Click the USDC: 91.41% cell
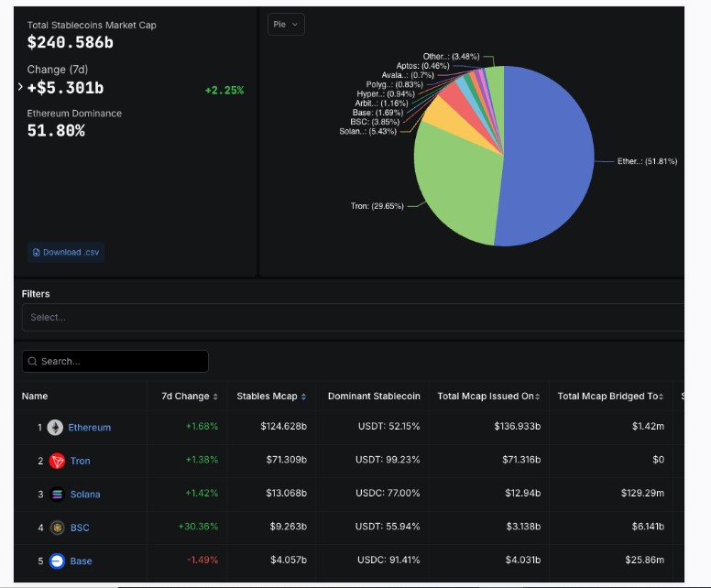Screen dimensions: 711x588 388,560
